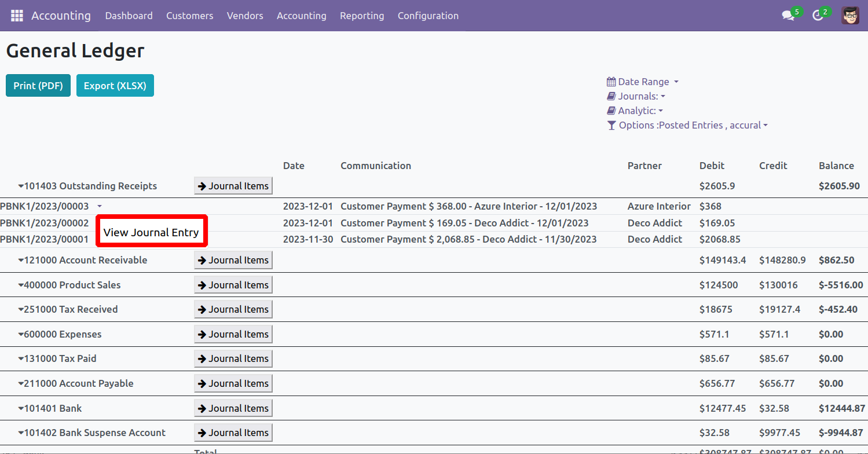The image size is (868, 454).
Task: Open the apps grid menu icon
Action: [x=17, y=16]
